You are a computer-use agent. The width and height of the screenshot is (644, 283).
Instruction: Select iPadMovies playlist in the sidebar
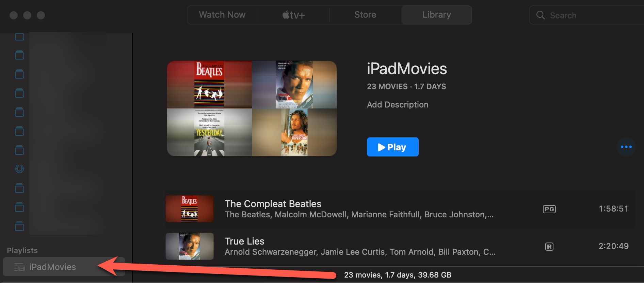pyautogui.click(x=64, y=267)
